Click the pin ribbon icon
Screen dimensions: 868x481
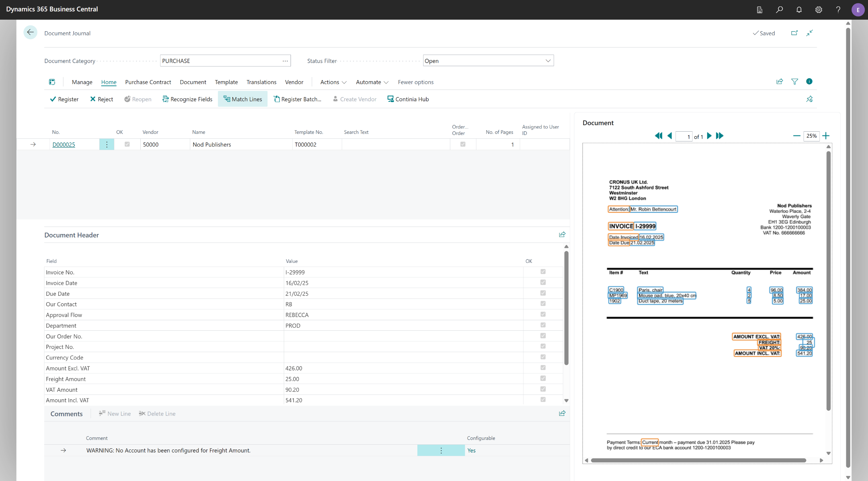[809, 99]
